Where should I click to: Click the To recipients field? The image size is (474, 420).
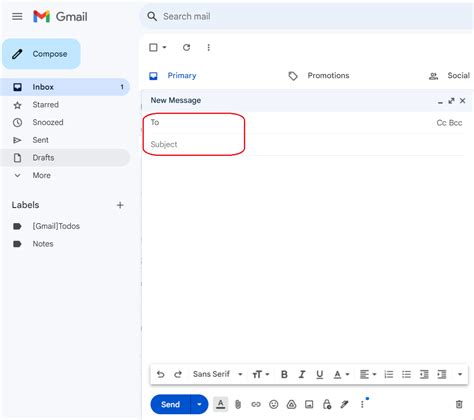pyautogui.click(x=290, y=123)
